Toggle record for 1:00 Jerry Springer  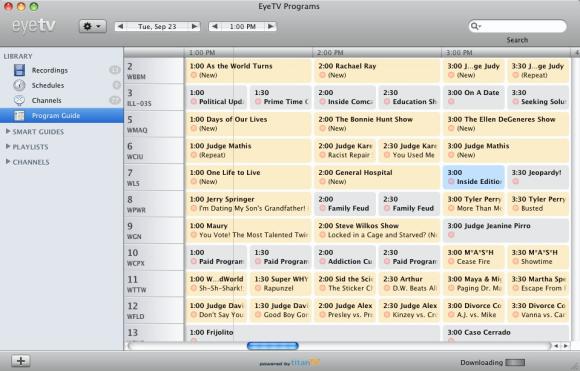pos(193,208)
